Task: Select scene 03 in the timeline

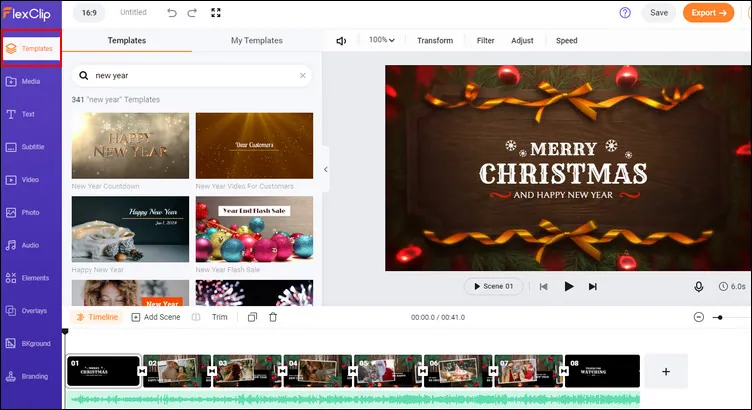Action: pos(247,371)
